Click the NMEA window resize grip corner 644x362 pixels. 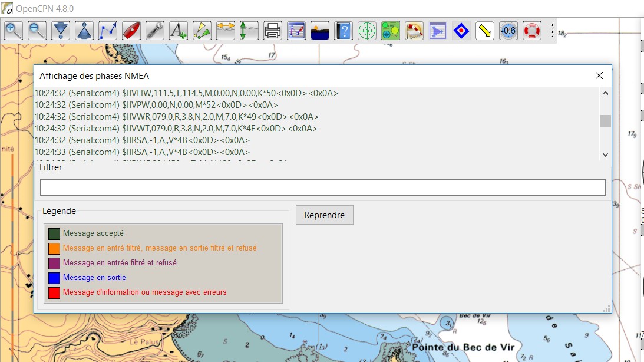coord(607,309)
